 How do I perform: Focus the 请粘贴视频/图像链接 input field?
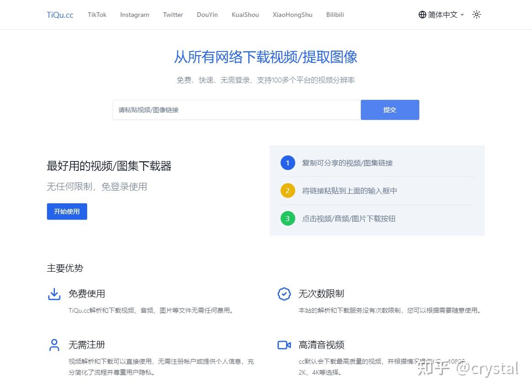[237, 110]
